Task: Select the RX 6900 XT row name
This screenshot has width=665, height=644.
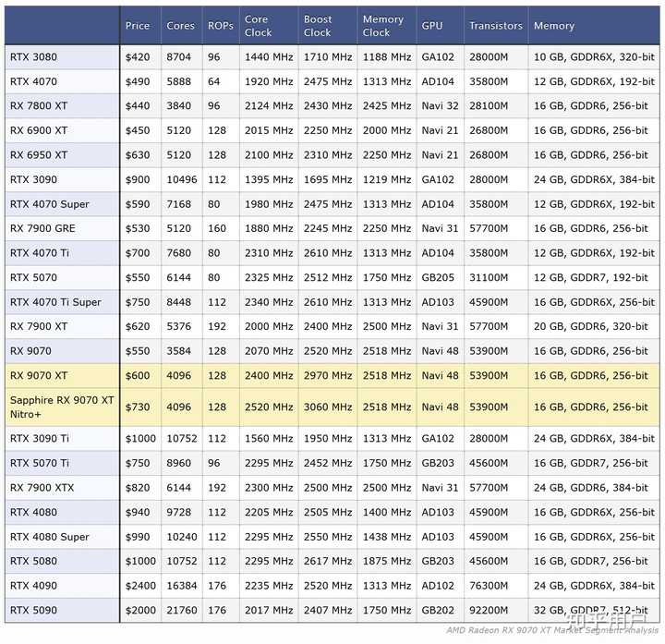Action: tap(39, 130)
